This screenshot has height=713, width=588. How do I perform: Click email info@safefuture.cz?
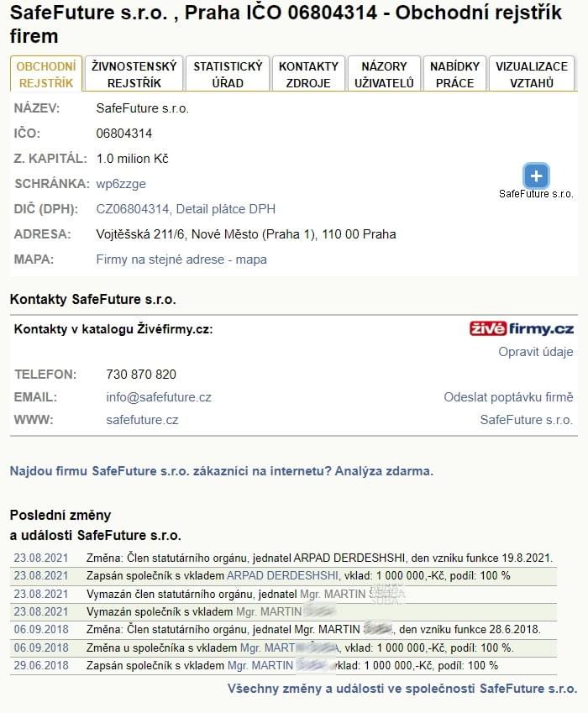click(159, 397)
